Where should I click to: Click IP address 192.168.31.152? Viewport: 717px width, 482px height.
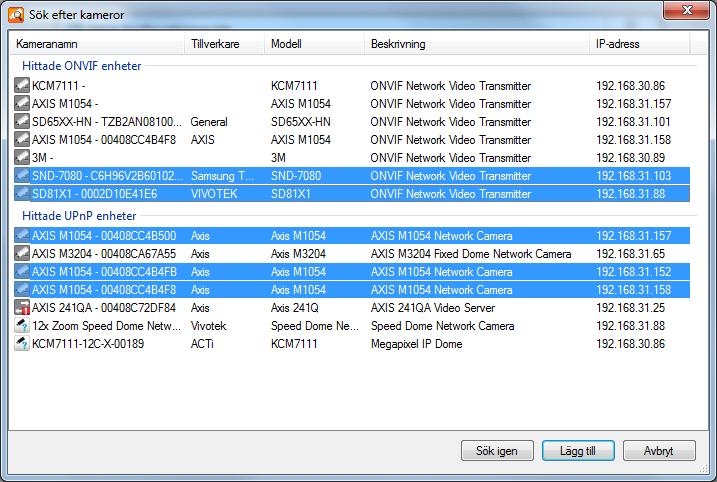coord(634,272)
